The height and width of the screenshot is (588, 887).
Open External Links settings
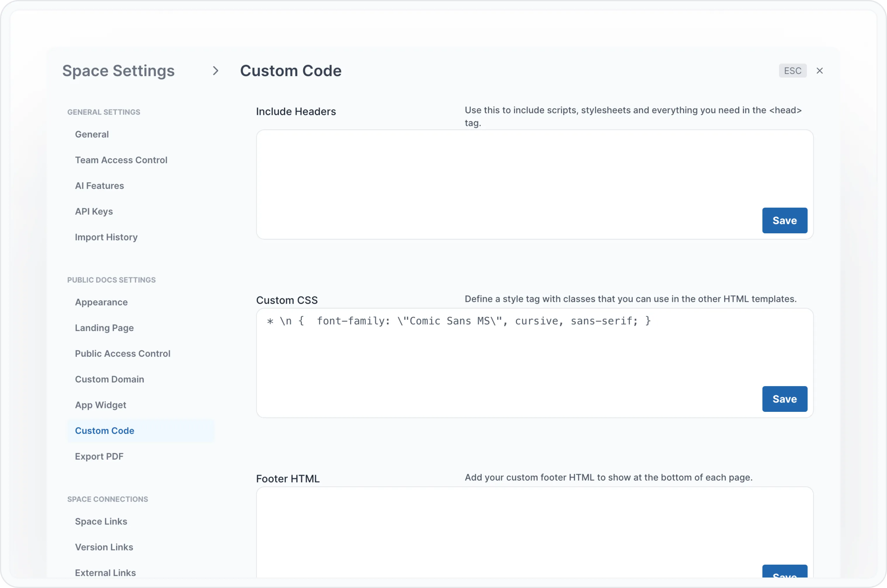pyautogui.click(x=105, y=573)
